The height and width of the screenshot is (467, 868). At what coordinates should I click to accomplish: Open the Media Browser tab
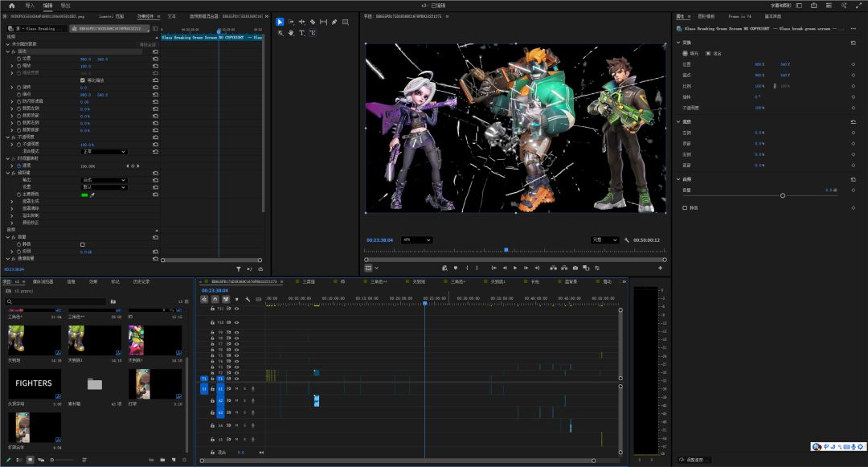43,281
